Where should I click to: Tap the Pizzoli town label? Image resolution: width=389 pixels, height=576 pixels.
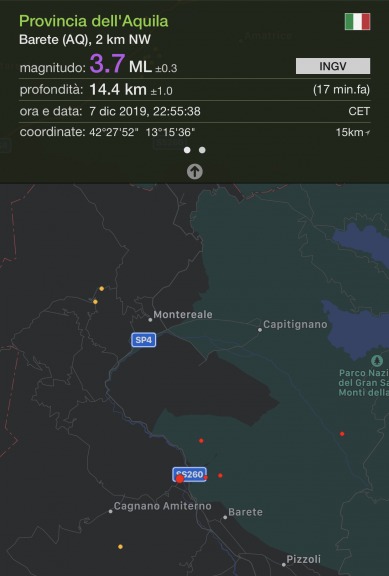(303, 559)
